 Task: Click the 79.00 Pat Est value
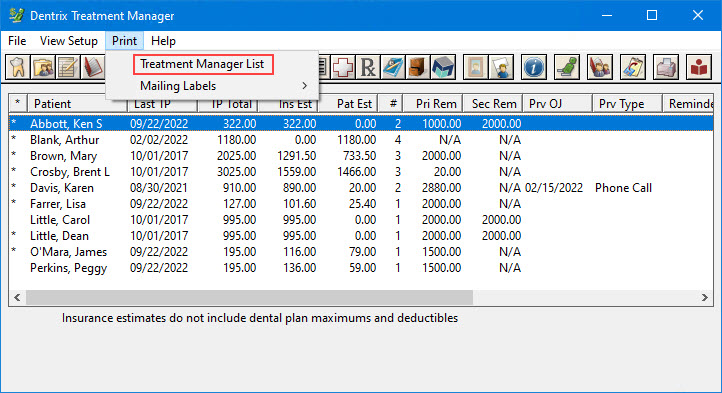[362, 252]
